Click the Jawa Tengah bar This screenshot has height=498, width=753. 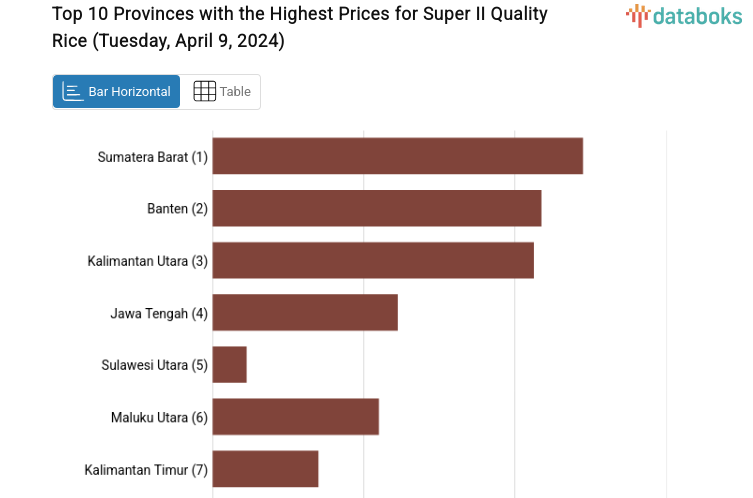(305, 312)
